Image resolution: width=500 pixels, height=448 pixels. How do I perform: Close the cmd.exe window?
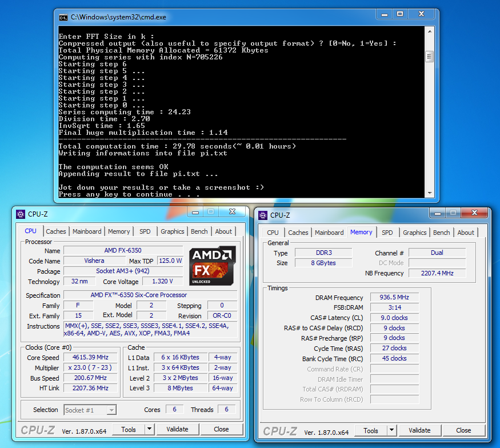[421, 14]
